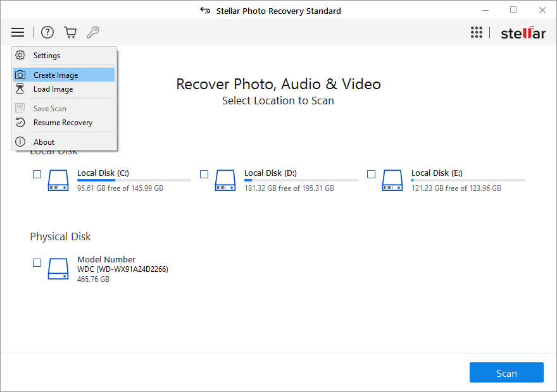Click the Local Disk (E:) drive icon
Screen dimensions: 557x392
click(x=392, y=180)
